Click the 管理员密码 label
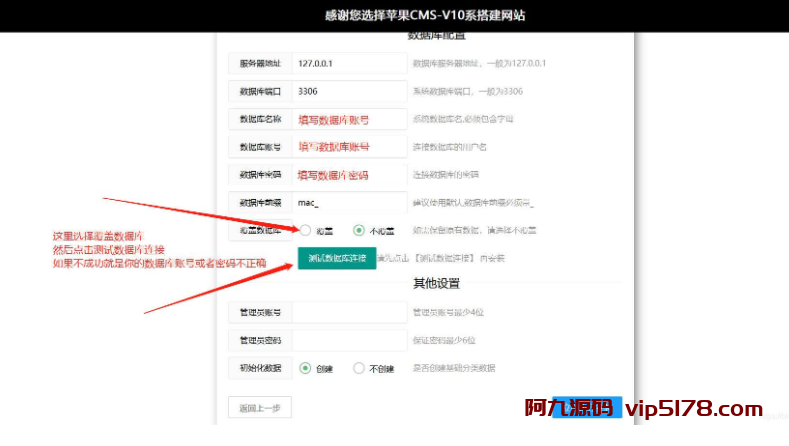 pos(260,340)
